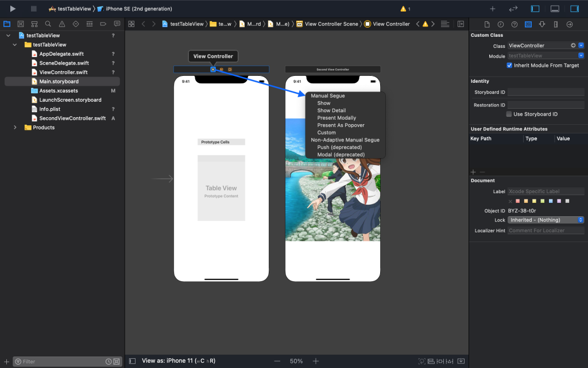Show the Connections inspector
The height and width of the screenshot is (368, 588).
[x=569, y=24]
